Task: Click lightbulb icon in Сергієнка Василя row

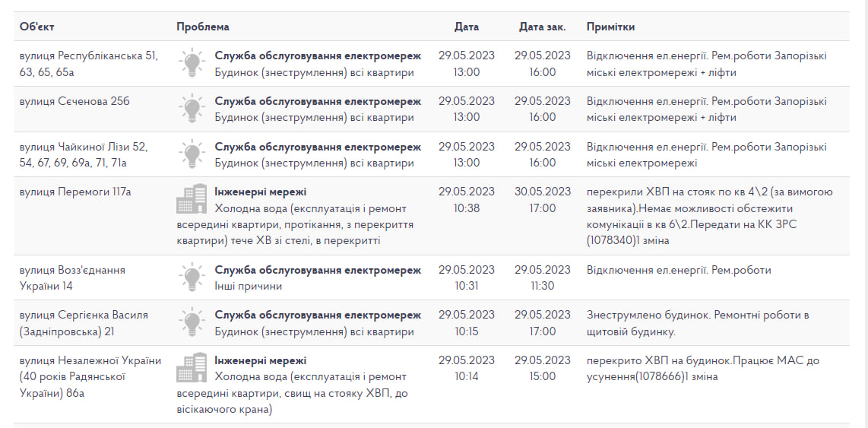Action: (192, 322)
